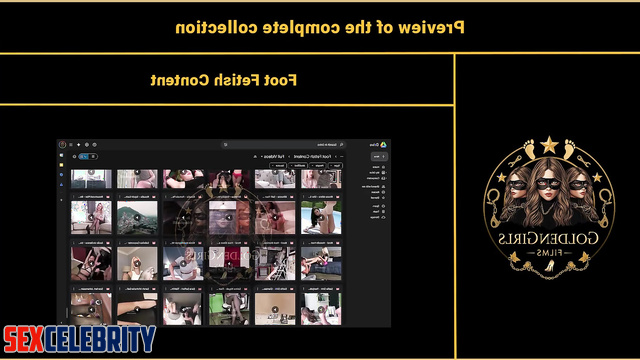Toggle the view details info icon
The height and width of the screenshot is (360, 640).
(74, 156)
